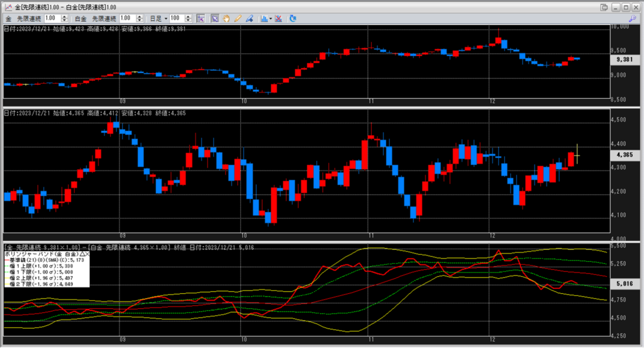Open dropdown arrow next to indicator icon

click(270, 18)
